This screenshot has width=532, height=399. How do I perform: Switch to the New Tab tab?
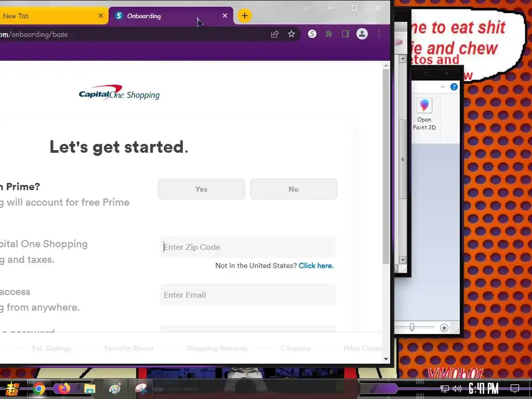tap(51, 16)
